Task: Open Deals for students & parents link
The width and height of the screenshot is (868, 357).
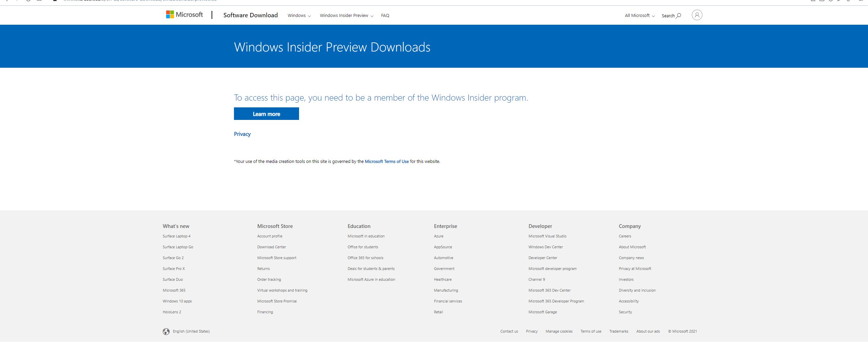Action: [x=371, y=269]
